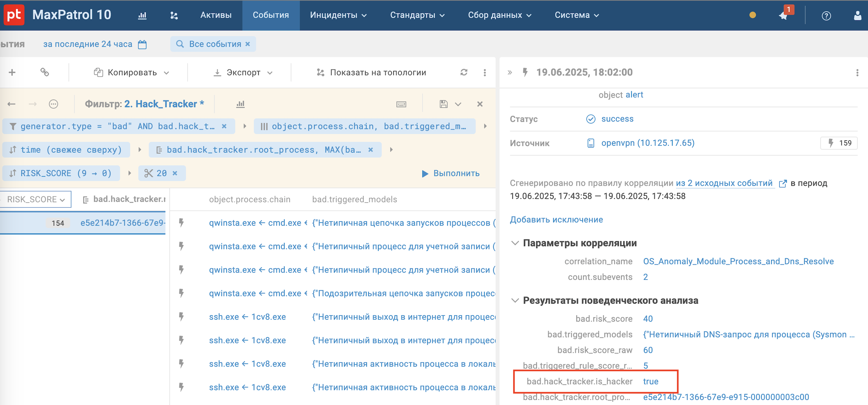Click the object.process.chain column header
This screenshot has width=868, height=405.
(x=250, y=199)
